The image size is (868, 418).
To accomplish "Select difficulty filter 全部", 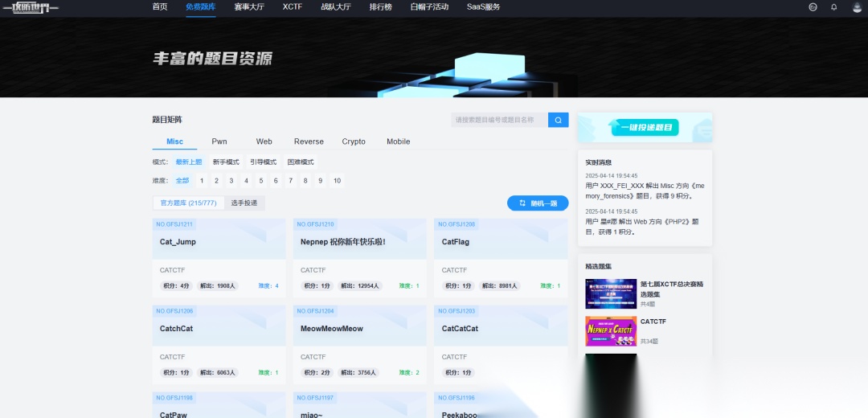I will (x=182, y=181).
